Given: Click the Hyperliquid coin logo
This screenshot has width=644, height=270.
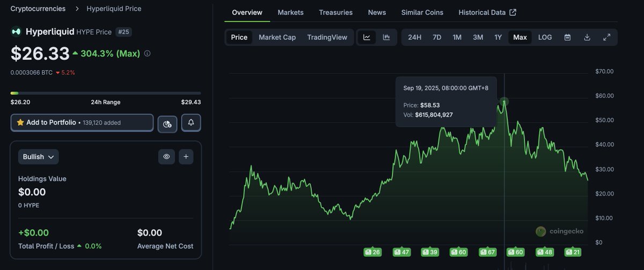Looking at the screenshot, I should [x=16, y=32].
